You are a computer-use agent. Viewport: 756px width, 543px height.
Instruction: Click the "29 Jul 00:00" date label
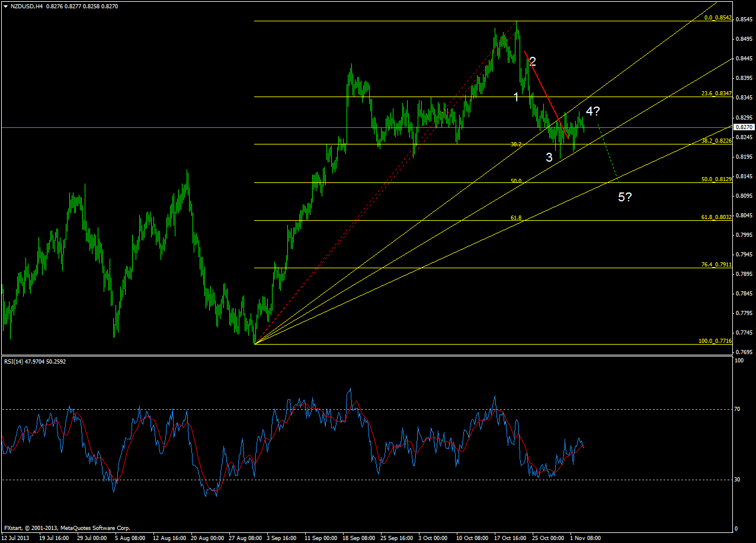pos(92,538)
